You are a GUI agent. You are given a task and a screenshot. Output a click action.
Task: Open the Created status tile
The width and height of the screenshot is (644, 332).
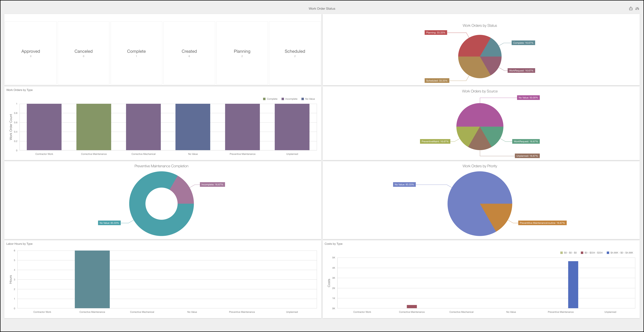pos(189,53)
